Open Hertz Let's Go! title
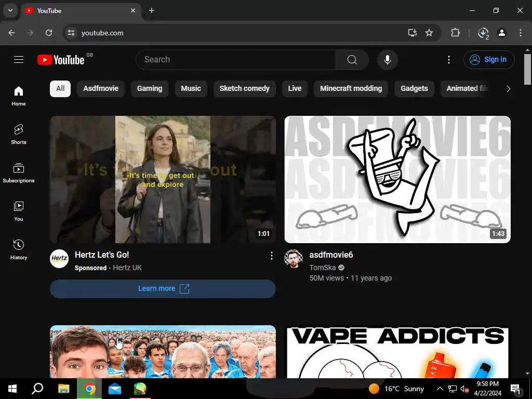532x399 pixels. 102,255
